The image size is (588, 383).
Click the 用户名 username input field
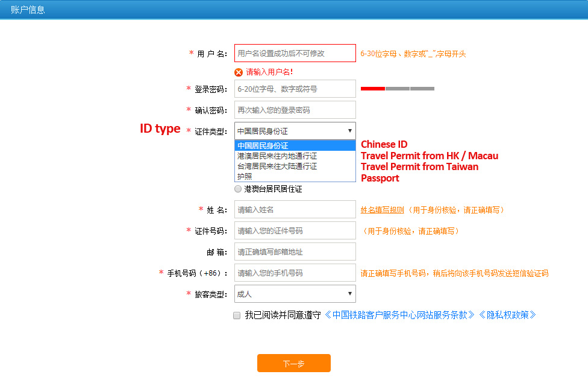coord(295,53)
